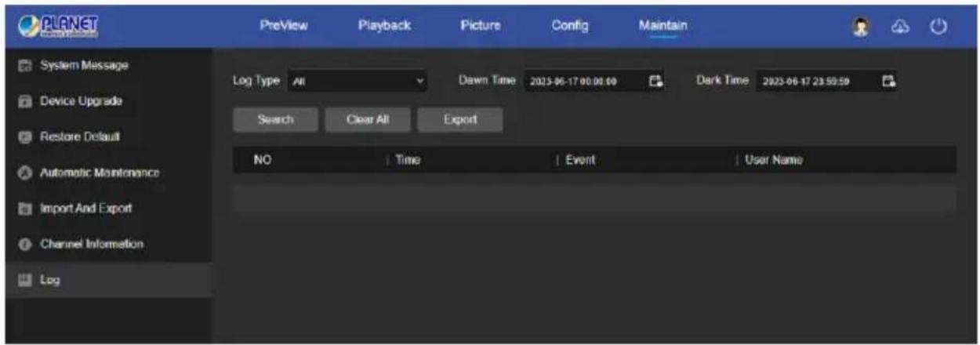980x345 pixels.
Task: Click the Import And Export sidebar icon
Action: pos(23,209)
